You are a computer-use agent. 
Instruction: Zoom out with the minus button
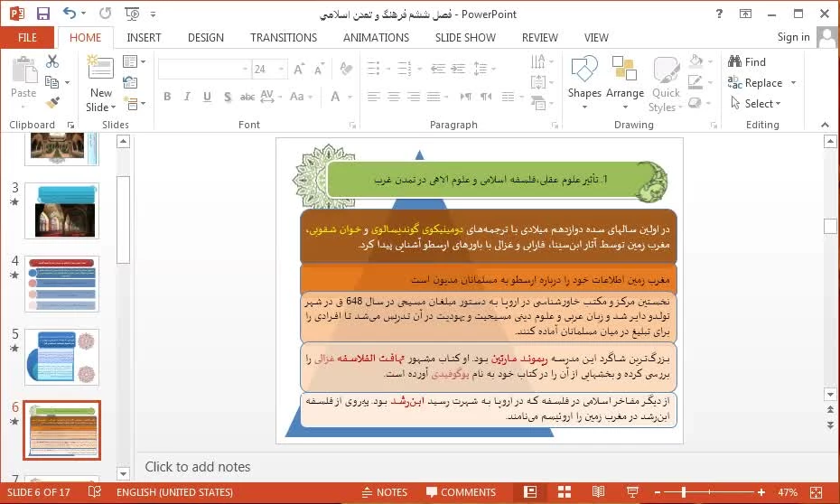pos(658,492)
